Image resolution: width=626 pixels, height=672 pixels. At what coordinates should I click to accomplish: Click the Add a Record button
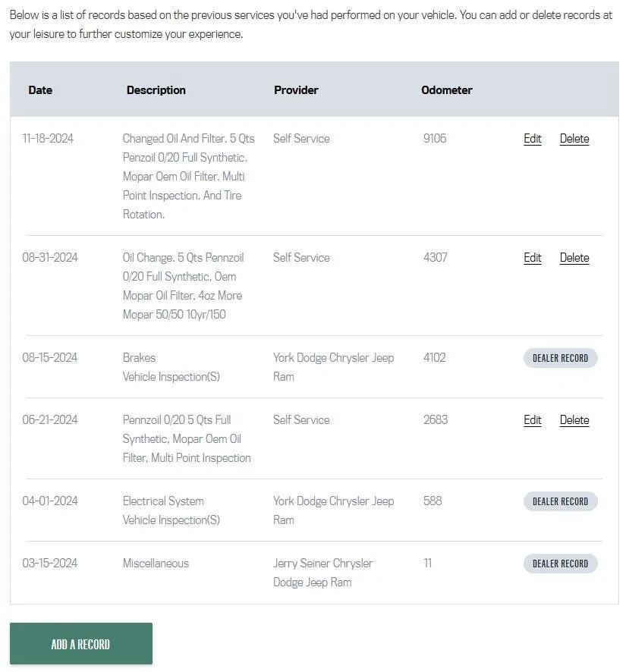(81, 644)
